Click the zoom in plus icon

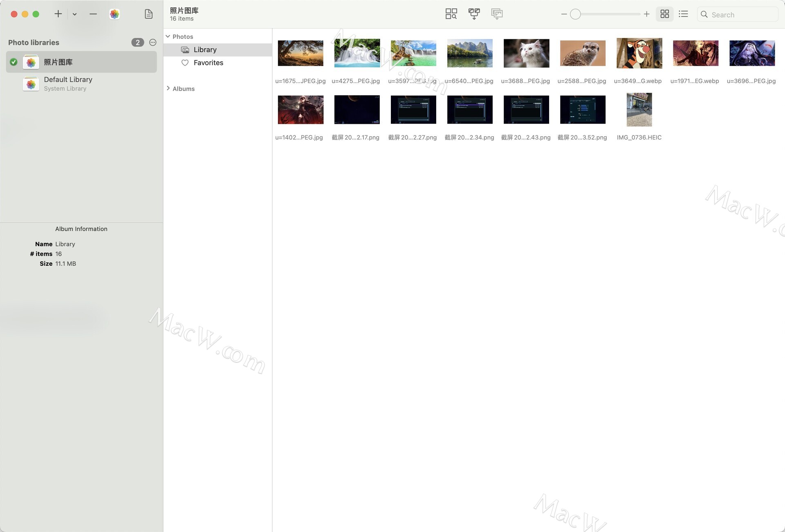646,14
